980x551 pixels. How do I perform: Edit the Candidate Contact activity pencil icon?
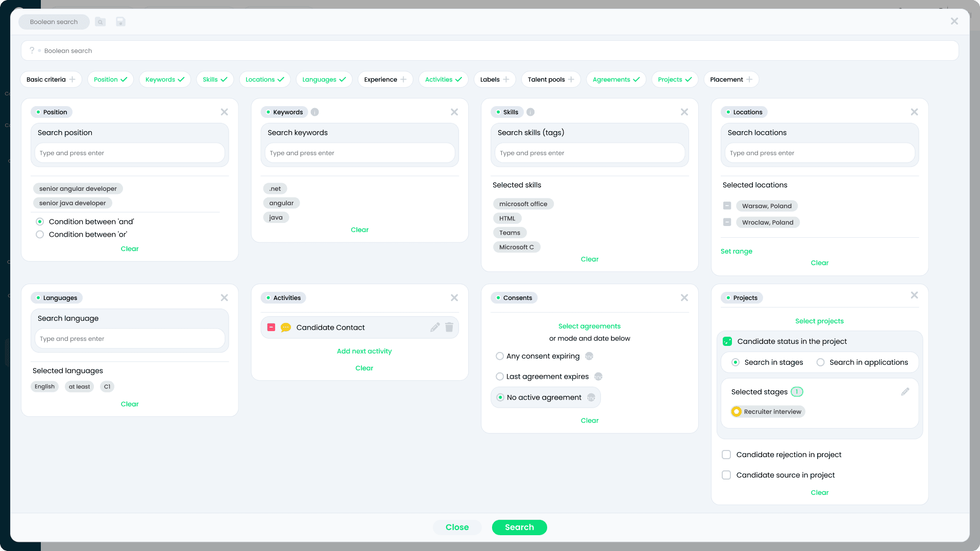point(435,327)
